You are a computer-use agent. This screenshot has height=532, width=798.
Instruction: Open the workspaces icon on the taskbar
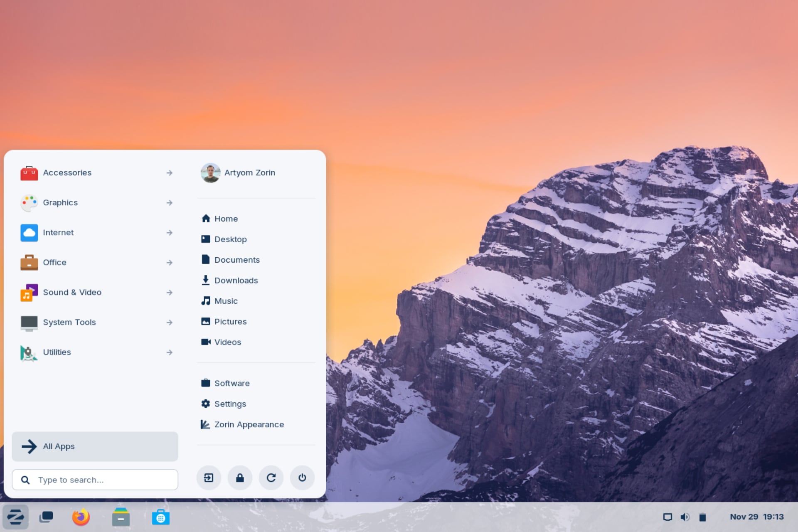coord(46,517)
